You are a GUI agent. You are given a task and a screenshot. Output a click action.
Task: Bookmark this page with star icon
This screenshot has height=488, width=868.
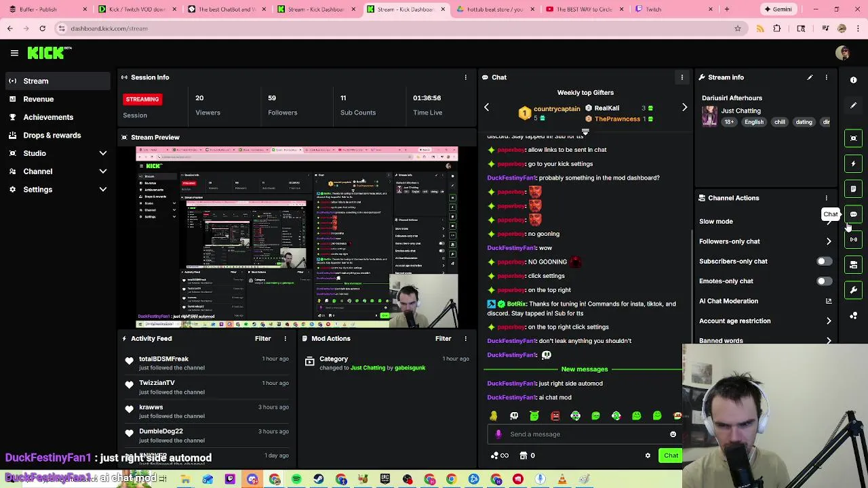tap(738, 28)
